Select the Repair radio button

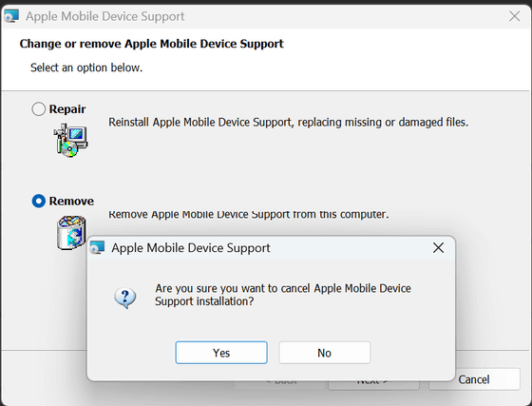(x=39, y=109)
